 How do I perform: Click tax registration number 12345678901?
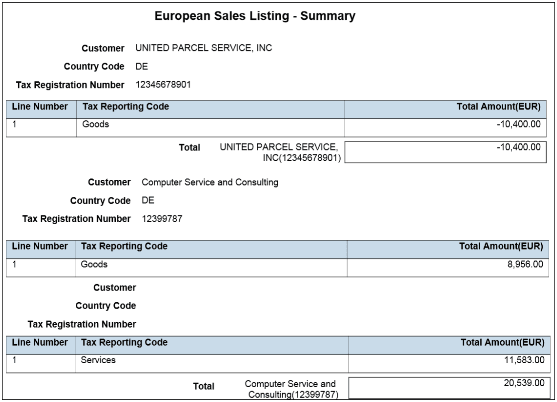[x=163, y=85]
